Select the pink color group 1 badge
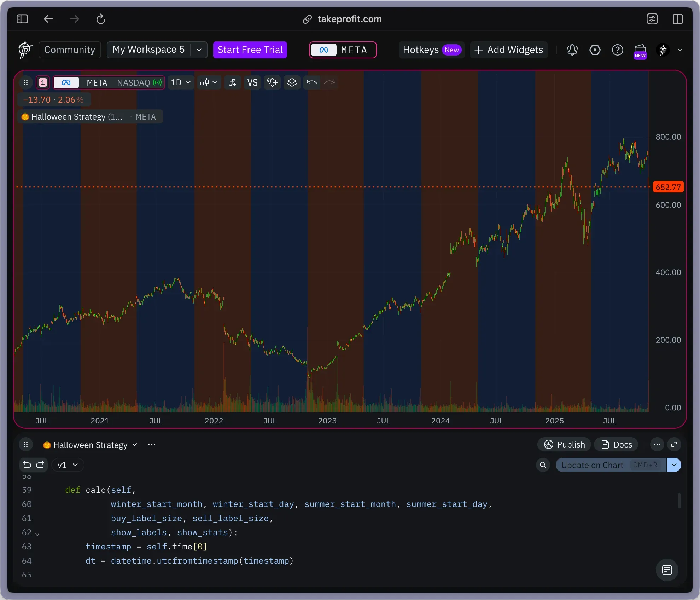 click(x=43, y=82)
